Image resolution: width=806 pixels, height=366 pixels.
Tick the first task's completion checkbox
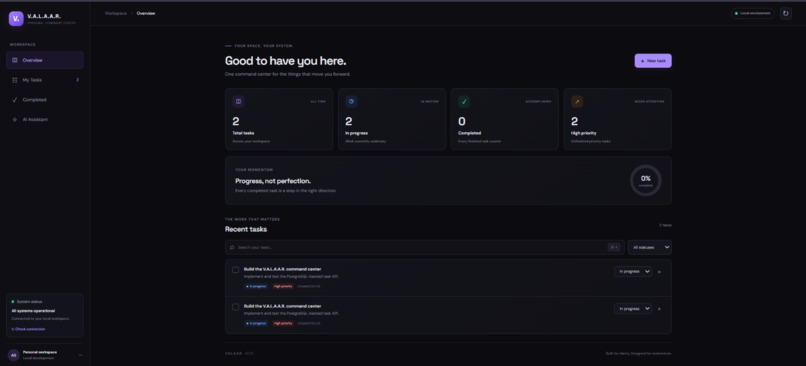(x=235, y=270)
